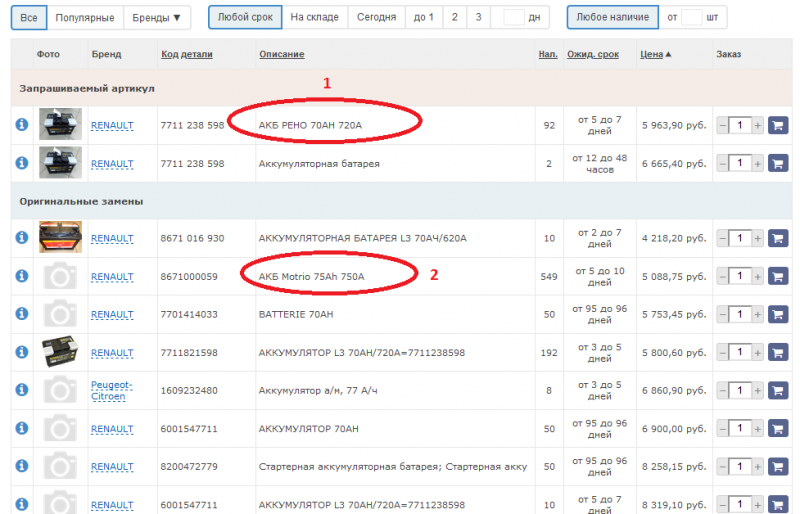View battery photo of АКБ РЕНО 70AH row
This screenshot has width=800, height=514.
click(x=60, y=124)
